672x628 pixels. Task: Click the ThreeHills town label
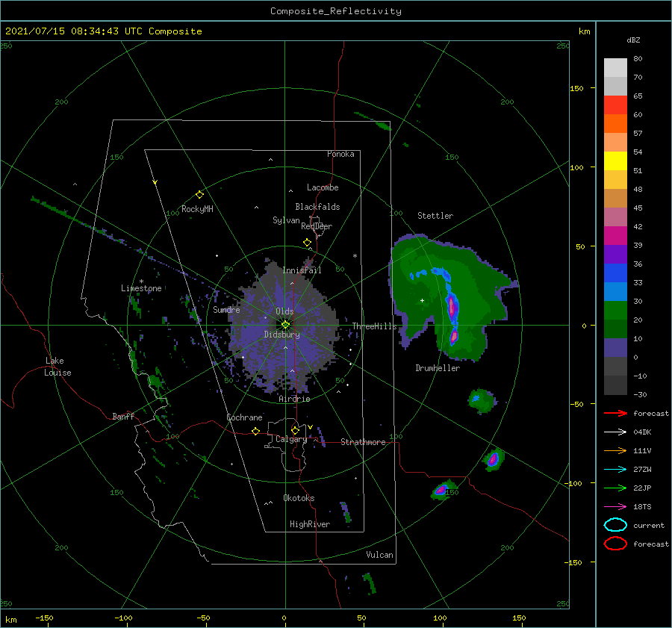[374, 326]
